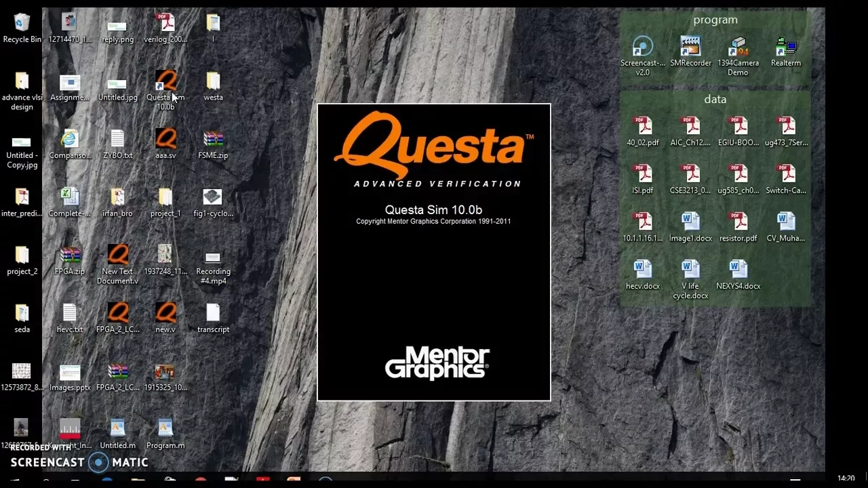Image resolution: width=868 pixels, height=488 pixels.
Task: Select the seda folder icon
Action: (22, 319)
